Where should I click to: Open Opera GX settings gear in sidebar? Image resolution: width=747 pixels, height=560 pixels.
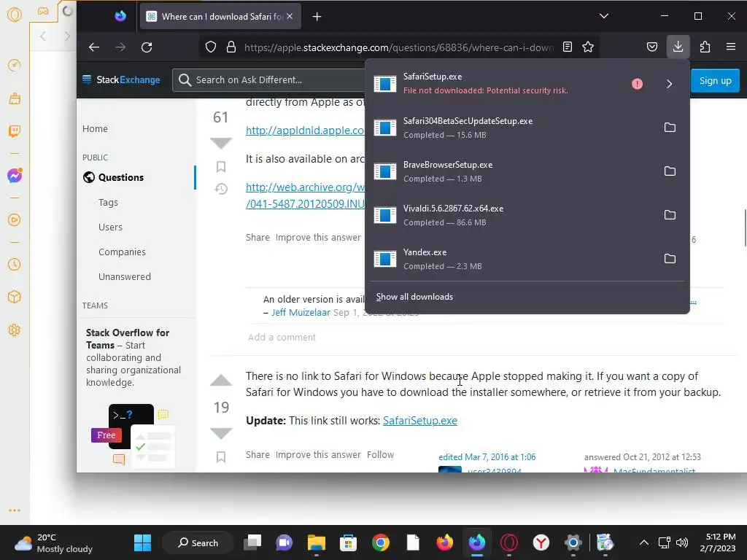[15, 330]
